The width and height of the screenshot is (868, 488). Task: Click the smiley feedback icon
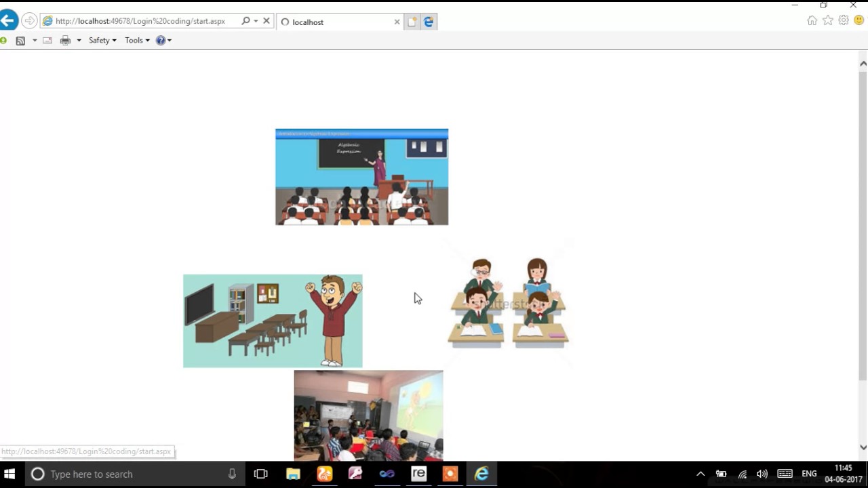click(x=859, y=20)
